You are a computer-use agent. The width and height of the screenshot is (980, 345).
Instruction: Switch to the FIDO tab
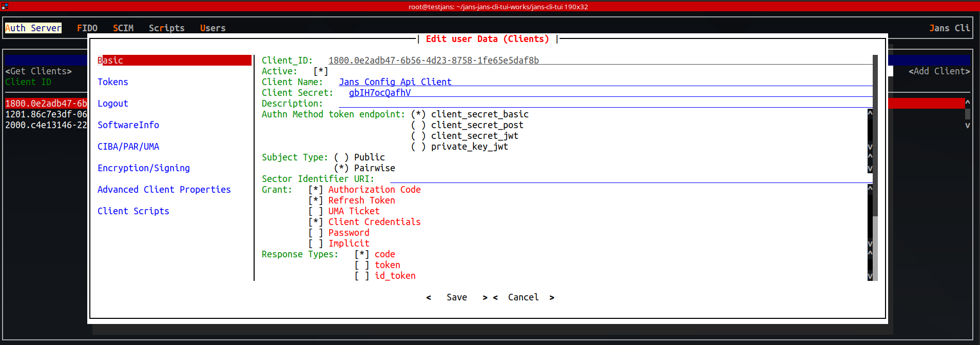click(87, 28)
